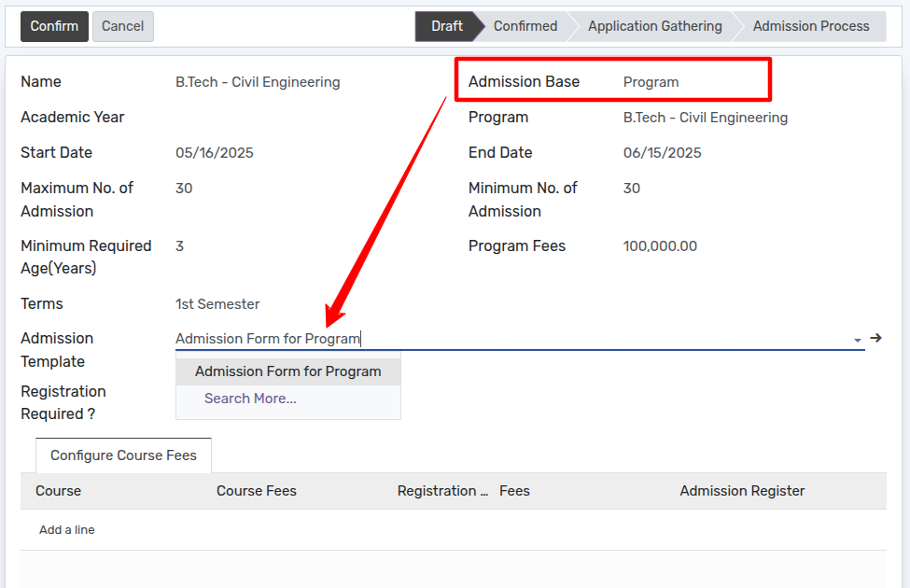Edit the Start Date field value
Viewport: 910px width, 588px height.
215,153
